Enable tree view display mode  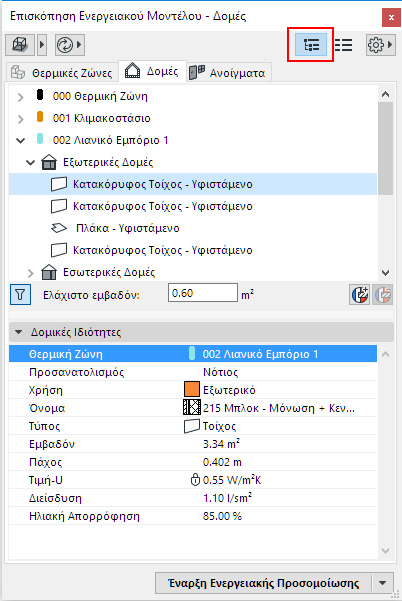[311, 45]
